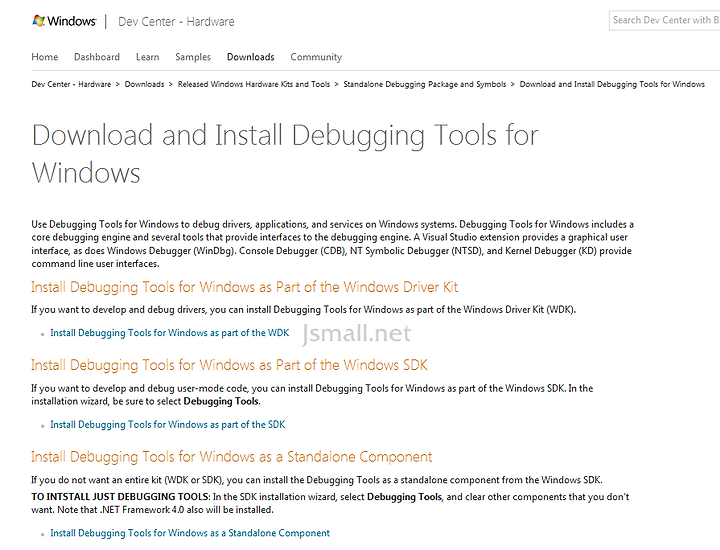This screenshot has height=550, width=720.
Task: Click sentence If you want to develop and debug user-mode code
Action: [x=298, y=388]
